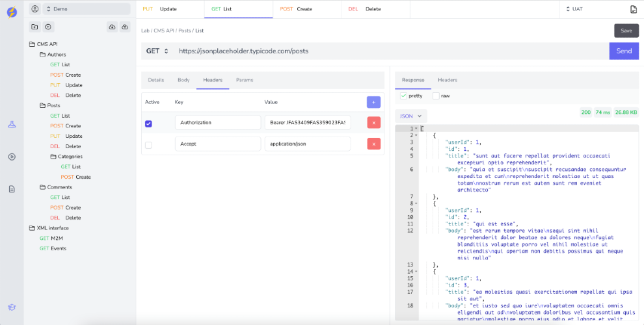
Task: Enable the Accept header checkbox
Action: pyautogui.click(x=148, y=144)
